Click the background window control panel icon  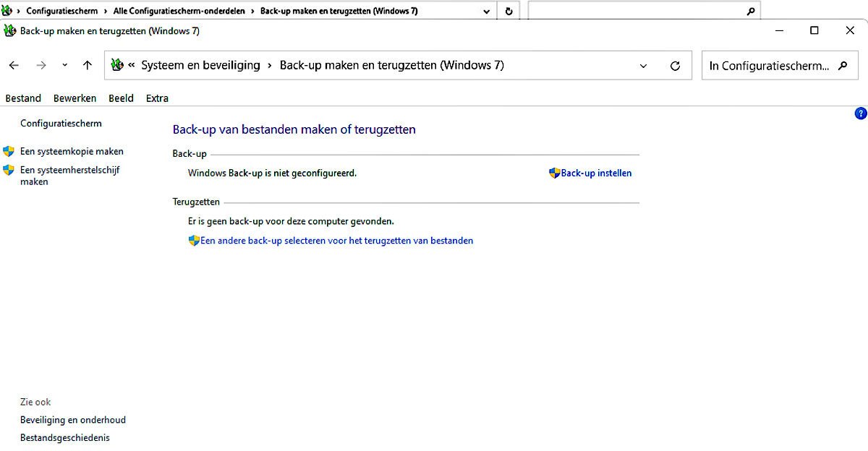tap(6, 11)
